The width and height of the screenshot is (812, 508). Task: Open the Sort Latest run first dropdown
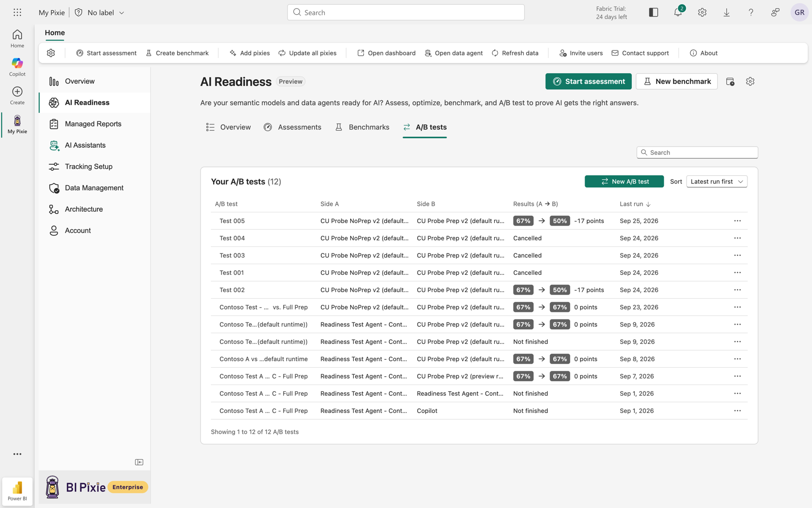pyautogui.click(x=717, y=181)
